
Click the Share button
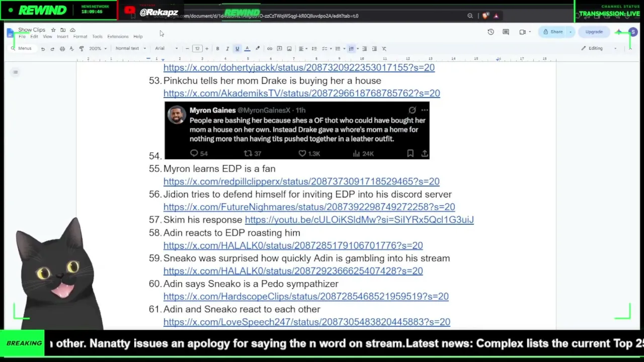click(552, 32)
